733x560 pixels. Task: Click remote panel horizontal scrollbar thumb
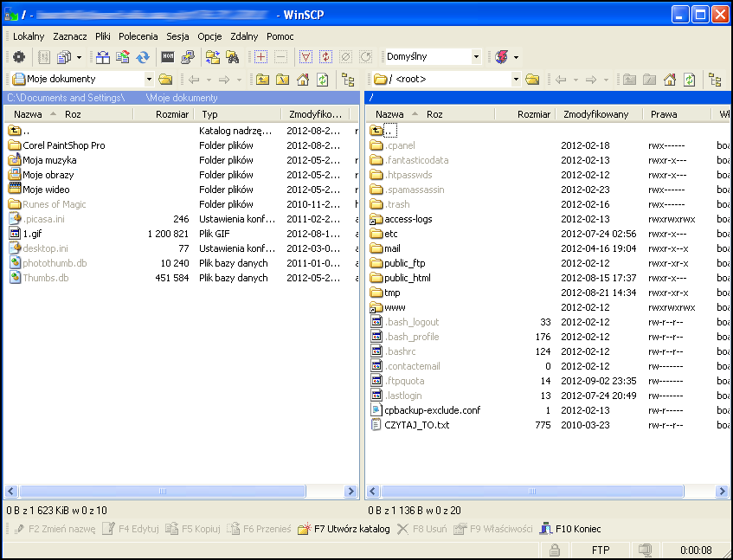coord(532,492)
